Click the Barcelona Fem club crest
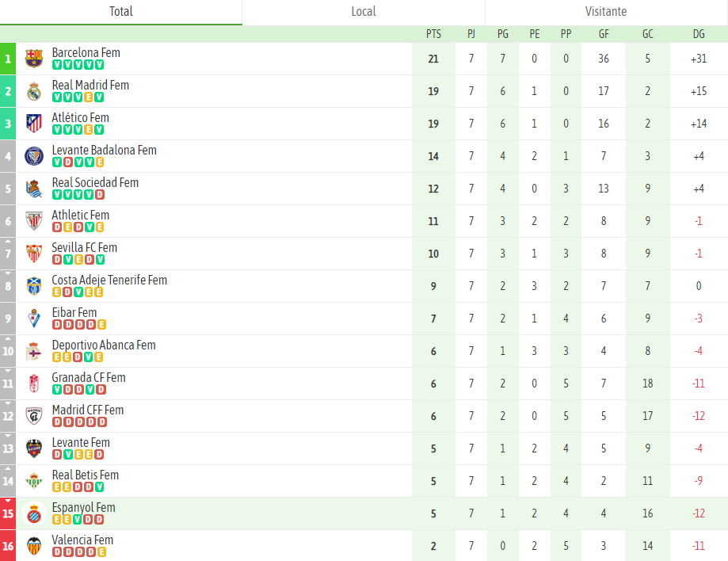 pos(34,59)
